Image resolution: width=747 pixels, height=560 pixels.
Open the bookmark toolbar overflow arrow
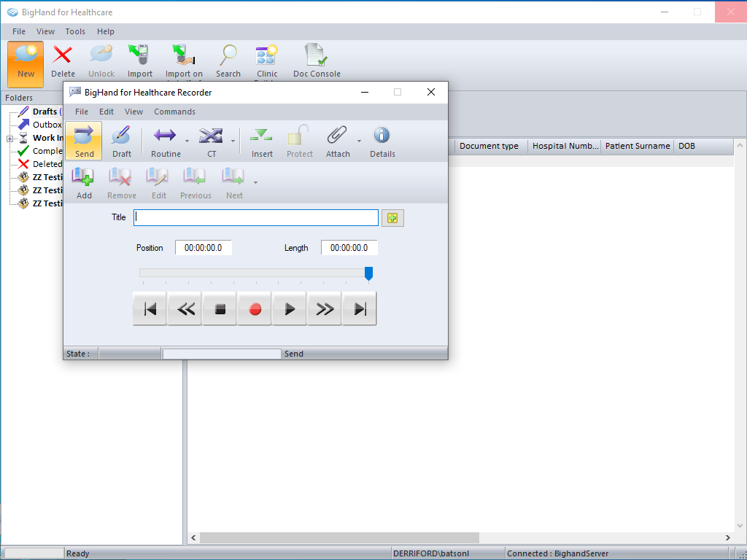point(256,182)
